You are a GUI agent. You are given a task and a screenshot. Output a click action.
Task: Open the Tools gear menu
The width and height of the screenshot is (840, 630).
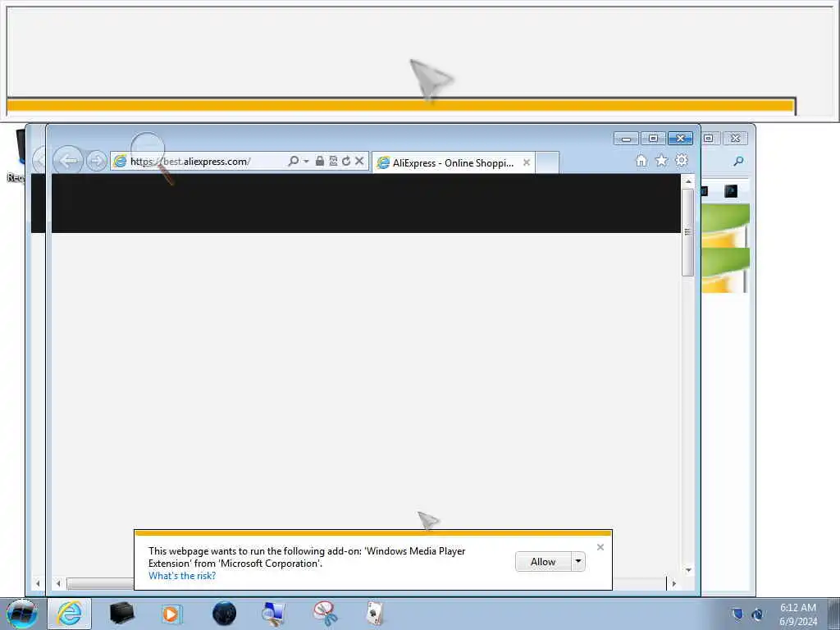point(682,160)
